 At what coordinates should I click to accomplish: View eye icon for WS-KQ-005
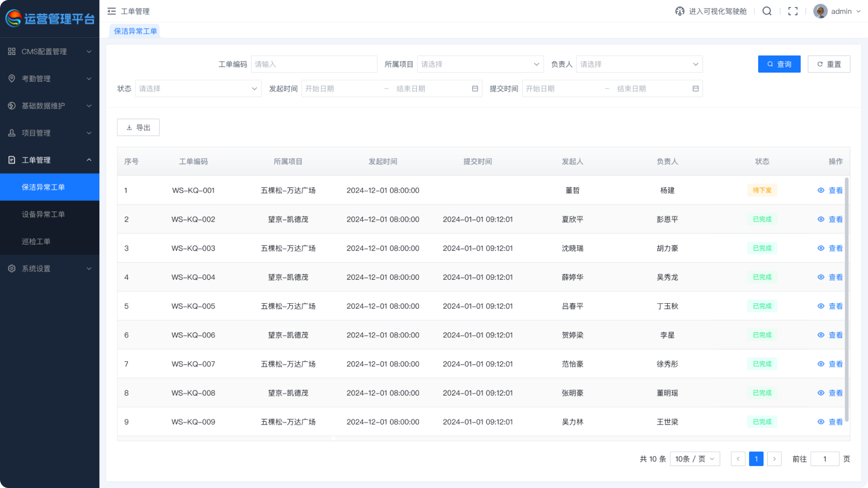point(821,306)
